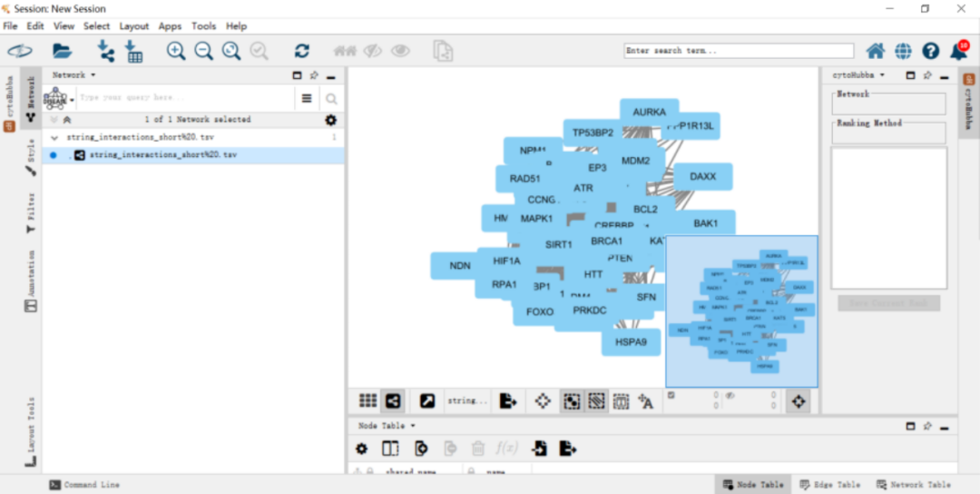This screenshot has height=494, width=980.
Task: Float the Network panel window icon
Action: 298,75
